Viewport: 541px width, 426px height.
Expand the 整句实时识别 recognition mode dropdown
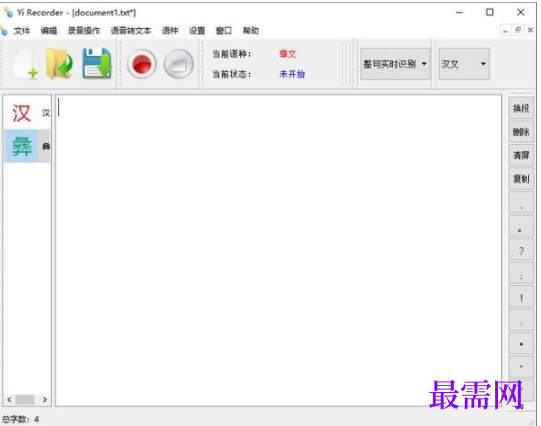pos(395,64)
